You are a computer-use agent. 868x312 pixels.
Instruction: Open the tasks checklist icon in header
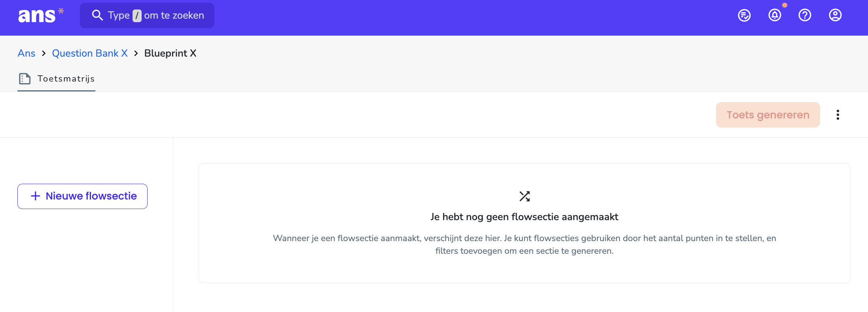click(x=744, y=15)
